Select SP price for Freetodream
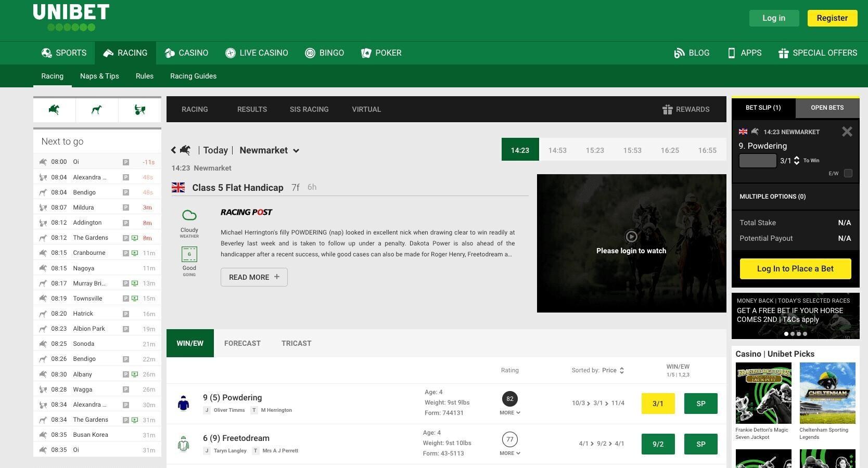 pyautogui.click(x=701, y=444)
